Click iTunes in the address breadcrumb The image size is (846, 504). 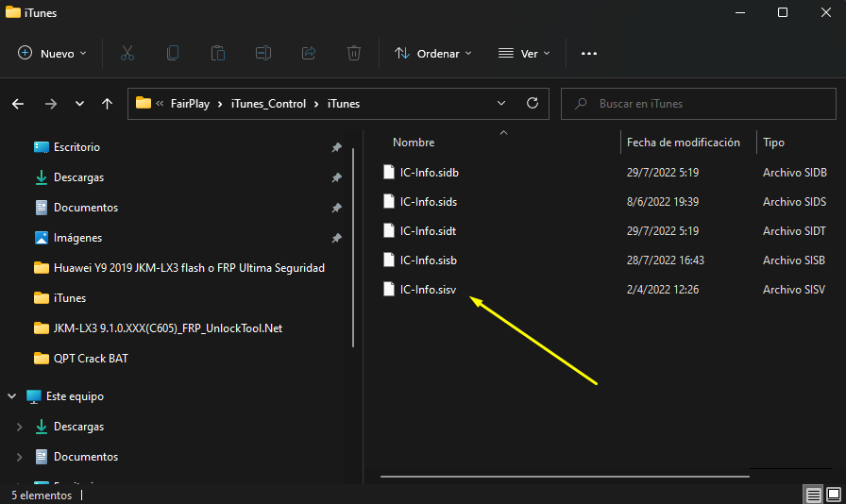coord(343,104)
